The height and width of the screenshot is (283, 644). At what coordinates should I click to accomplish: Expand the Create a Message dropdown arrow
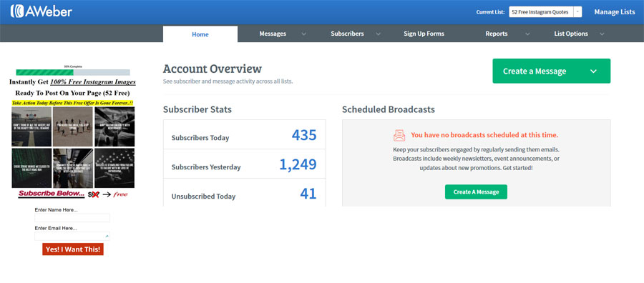tap(593, 71)
